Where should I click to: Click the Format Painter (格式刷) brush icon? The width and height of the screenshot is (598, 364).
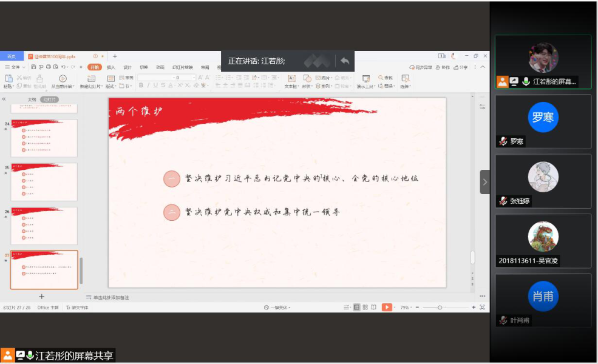click(39, 78)
